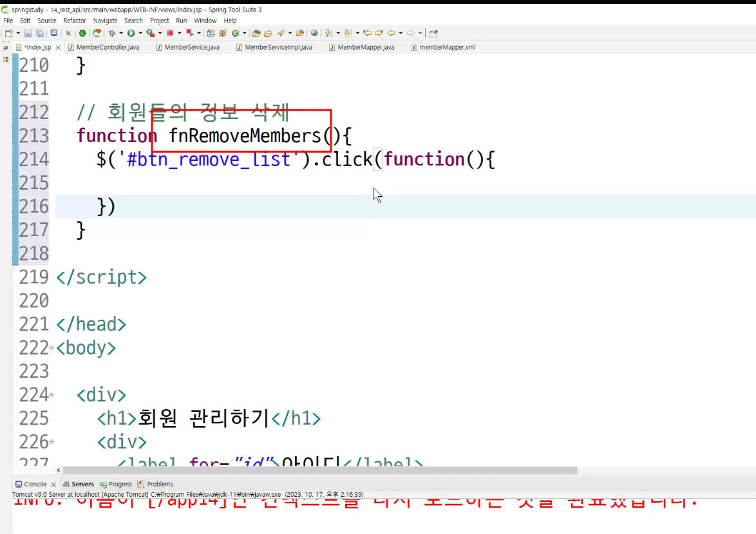Open the Project menu
Screen dimensions: 756x534
160,21
